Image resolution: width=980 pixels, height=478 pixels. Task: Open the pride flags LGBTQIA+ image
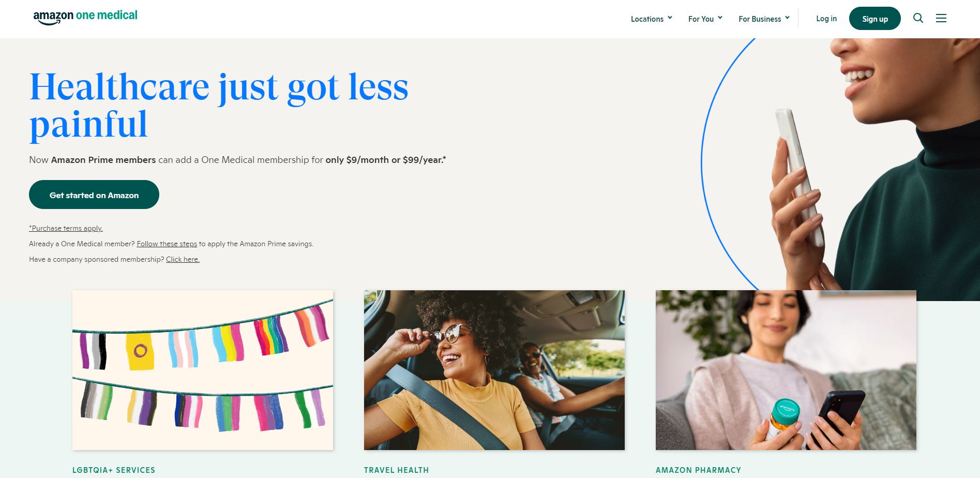click(203, 370)
